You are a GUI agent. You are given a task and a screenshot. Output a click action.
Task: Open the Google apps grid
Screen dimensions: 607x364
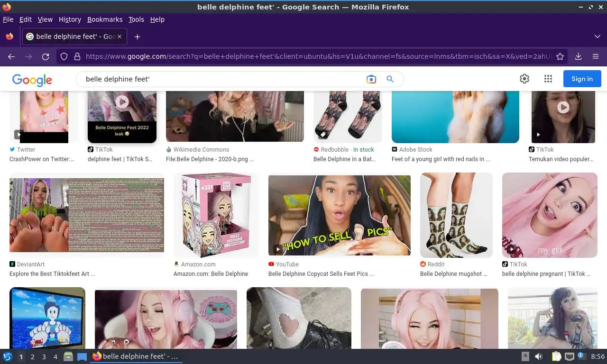pos(548,79)
